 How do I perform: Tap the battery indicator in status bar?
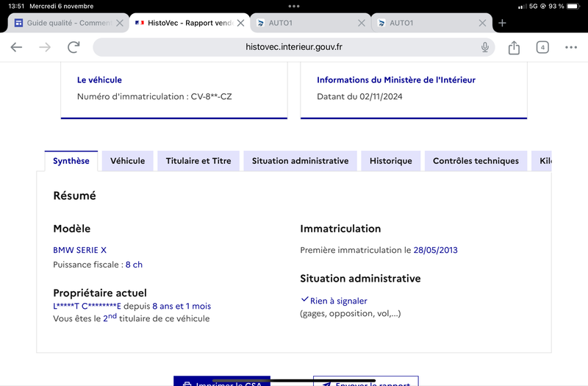pos(573,6)
